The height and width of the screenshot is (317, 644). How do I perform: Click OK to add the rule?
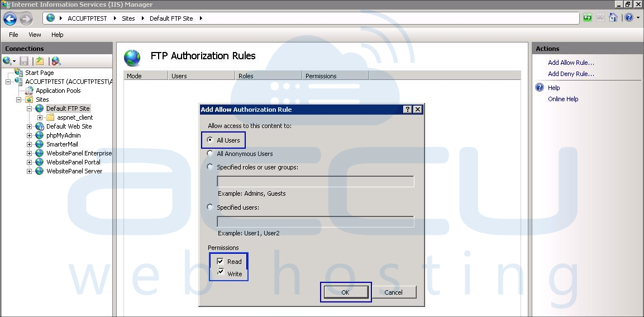click(x=345, y=292)
